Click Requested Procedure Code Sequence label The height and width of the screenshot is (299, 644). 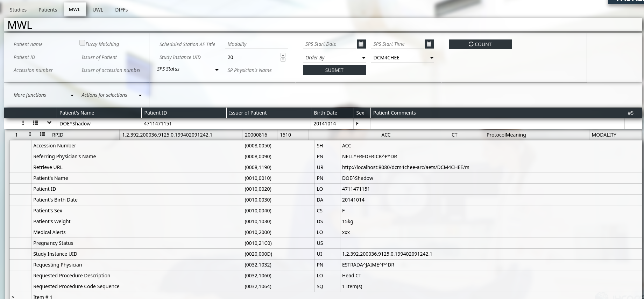pyautogui.click(x=76, y=286)
